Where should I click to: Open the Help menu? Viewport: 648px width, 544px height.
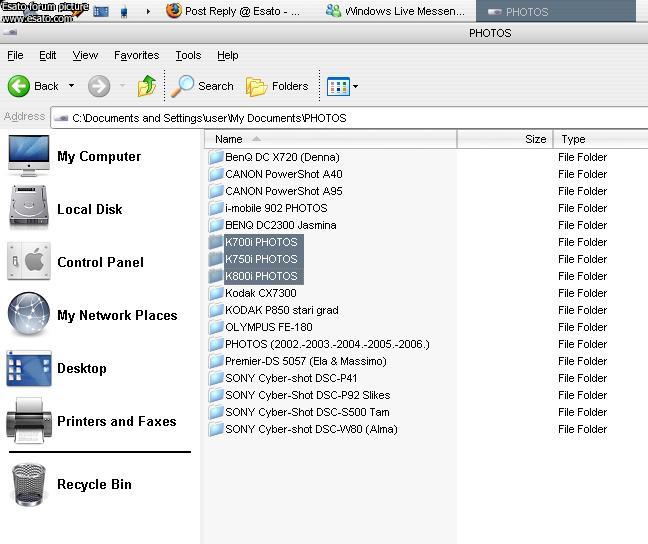228,55
